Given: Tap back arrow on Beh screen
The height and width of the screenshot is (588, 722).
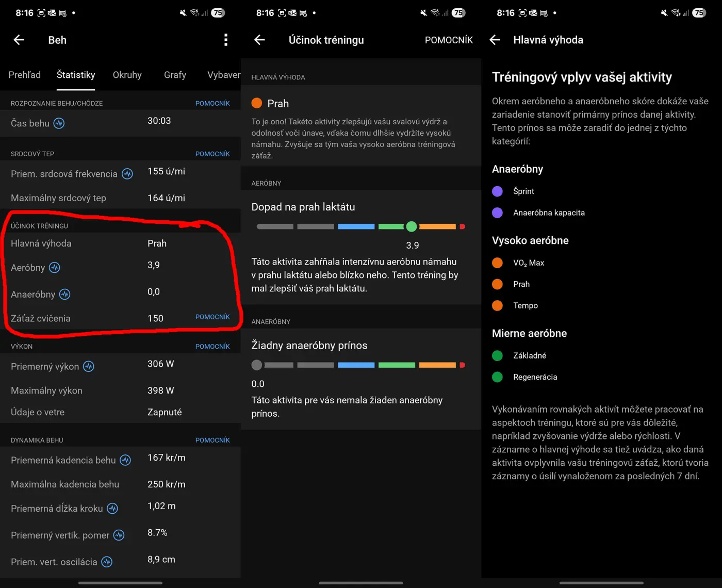Looking at the screenshot, I should pos(19,40).
